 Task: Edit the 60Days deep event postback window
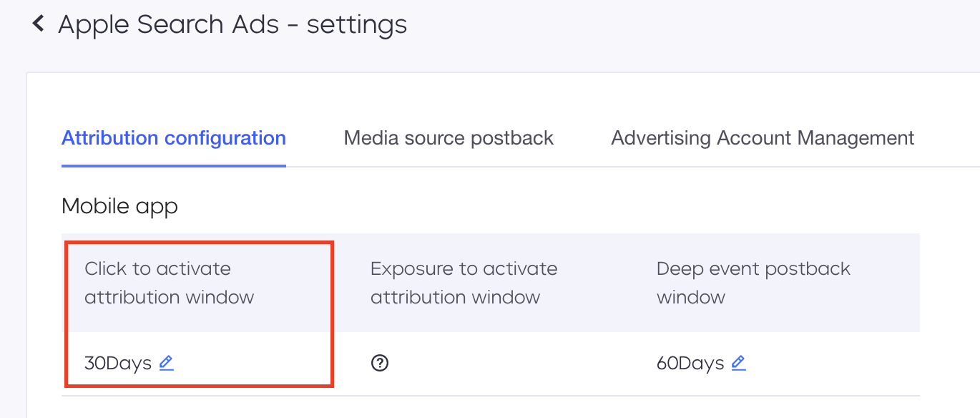click(x=738, y=363)
